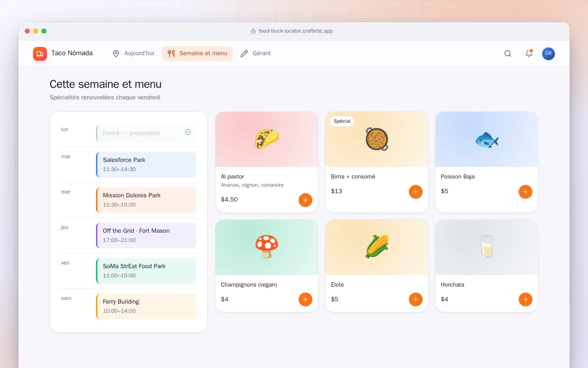Screen dimensions: 588x368
Task: Select the Ferry Building Saturday stop
Action: tap(146, 306)
